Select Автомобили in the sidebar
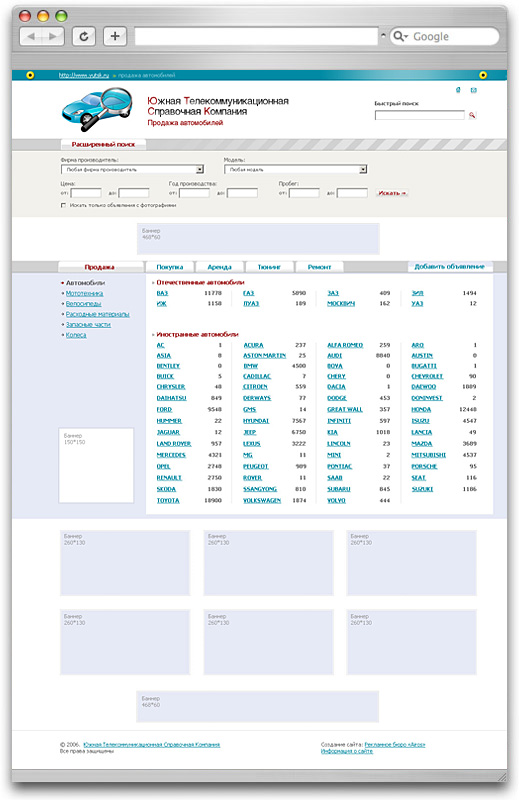This screenshot has width=519, height=800. (85, 283)
